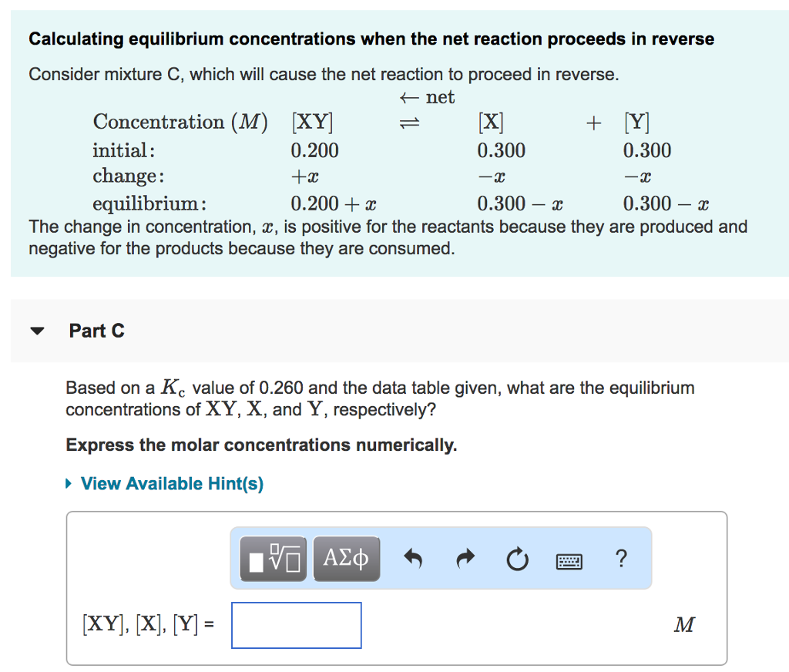Collapse Part C using its disclosure triangle

38,330
